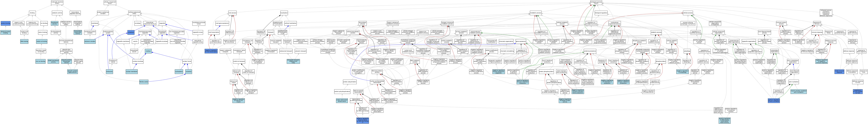The height and width of the screenshot is (124, 868).
Task: Click the 'DNA binding' node
Action: (x=24, y=41)
